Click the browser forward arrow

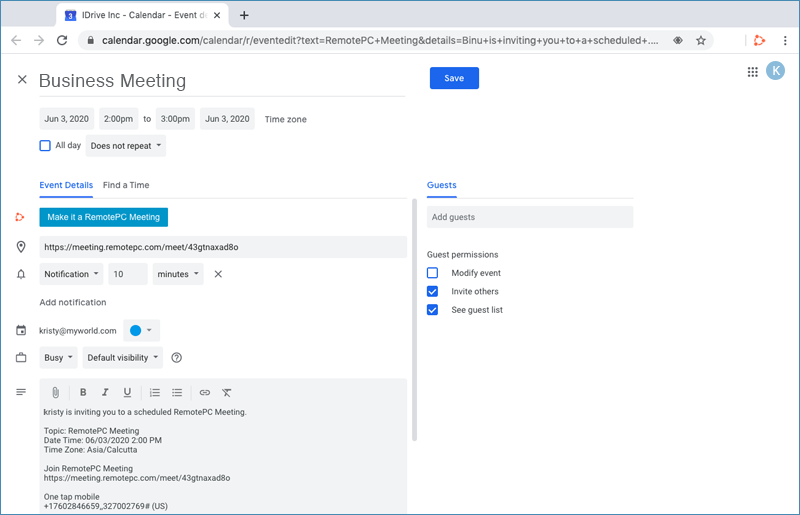[39, 40]
